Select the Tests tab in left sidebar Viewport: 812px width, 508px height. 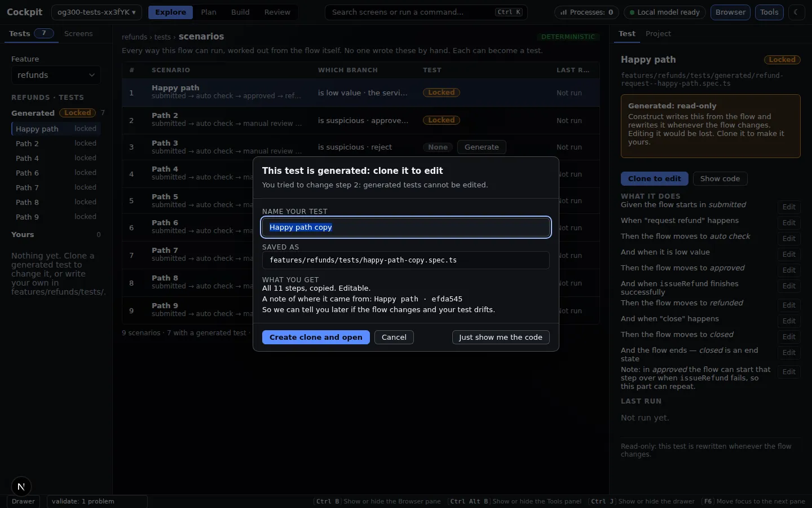tap(31, 33)
